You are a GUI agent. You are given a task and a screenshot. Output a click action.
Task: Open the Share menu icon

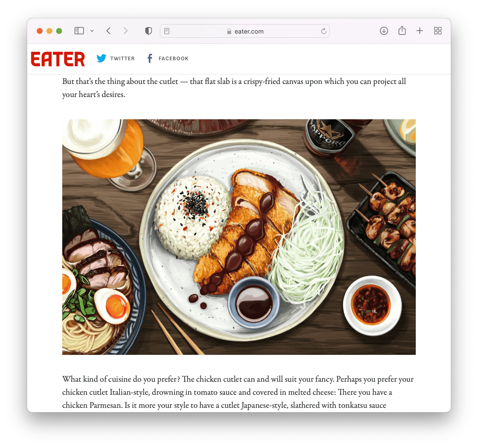(402, 30)
